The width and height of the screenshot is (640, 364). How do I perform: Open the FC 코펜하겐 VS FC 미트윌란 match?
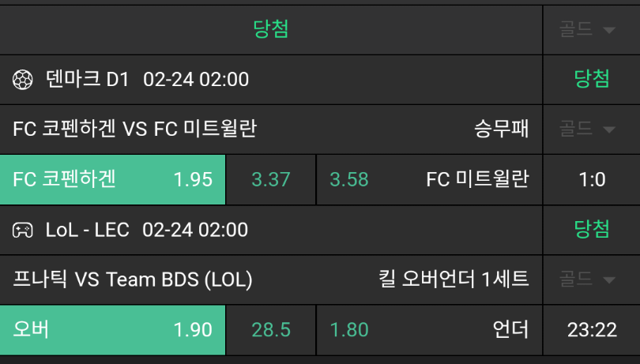(134, 129)
